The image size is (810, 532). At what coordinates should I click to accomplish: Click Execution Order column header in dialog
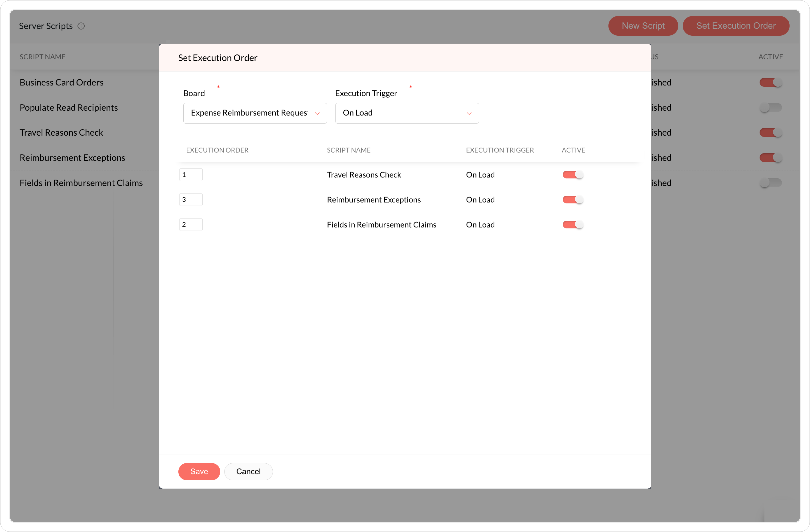click(217, 150)
